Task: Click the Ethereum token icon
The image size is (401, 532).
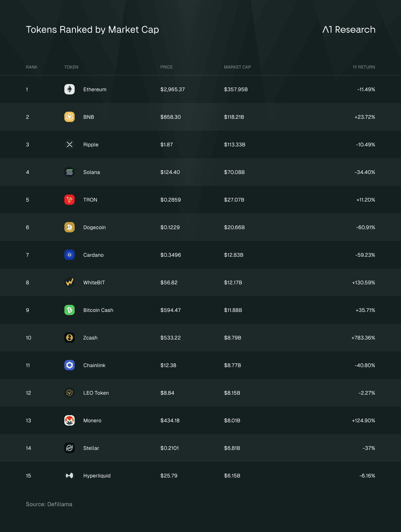Action: [69, 89]
